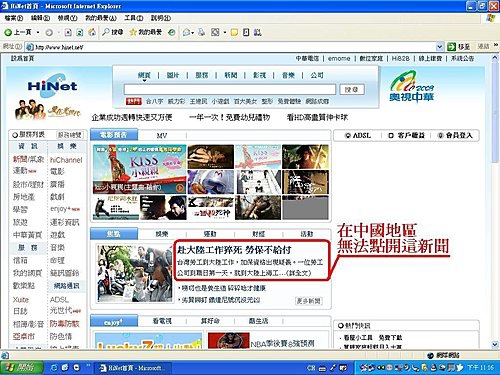Screen dimensions: 500x375
Task: Switch to the MV tab
Action: pos(162,136)
